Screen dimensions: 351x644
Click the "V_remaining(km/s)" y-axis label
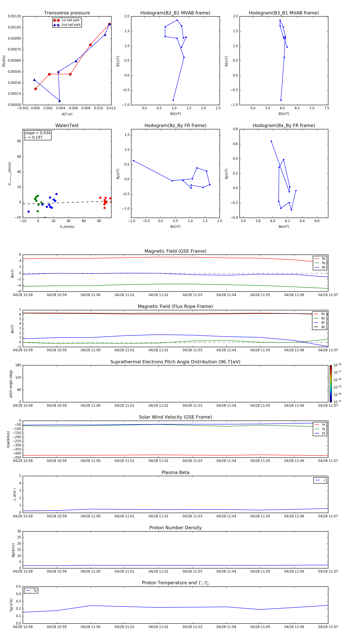10,173
